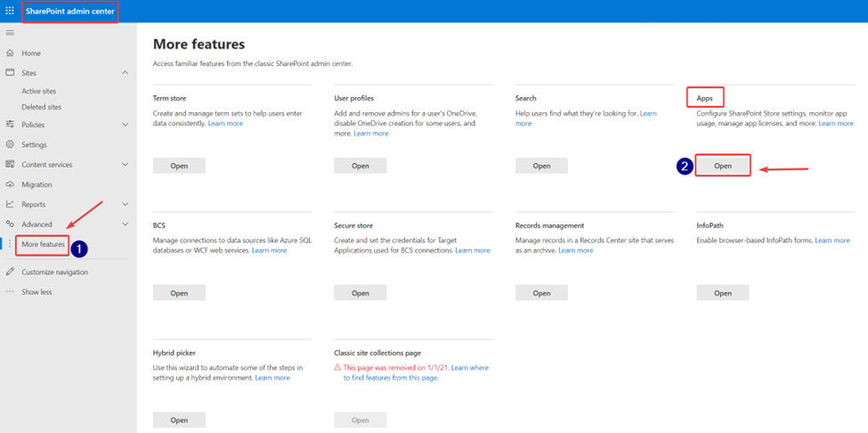Viewport: 868px width, 433px height.
Task: Expand the Advanced section chevron
Action: point(126,225)
